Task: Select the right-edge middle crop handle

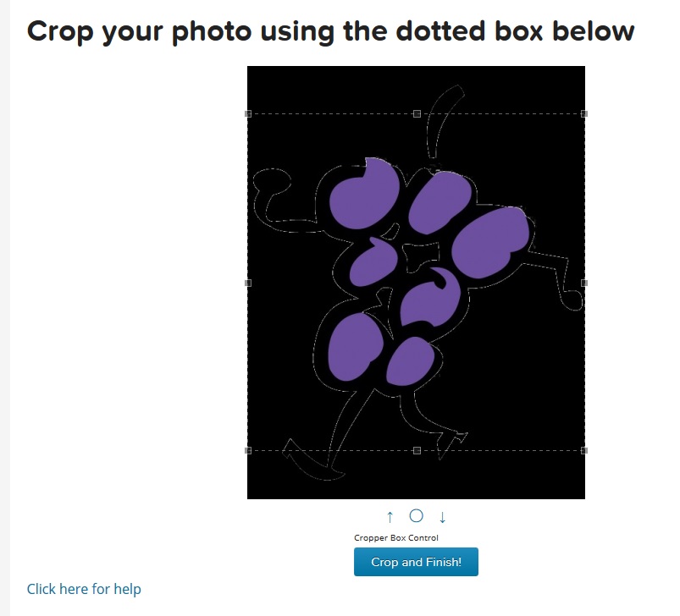Action: [x=584, y=283]
